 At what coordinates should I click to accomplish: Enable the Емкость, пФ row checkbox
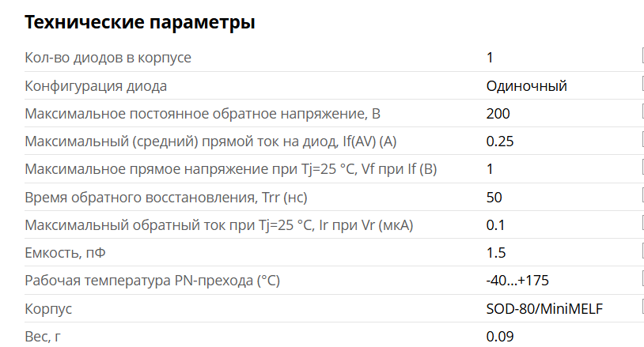tap(642, 252)
